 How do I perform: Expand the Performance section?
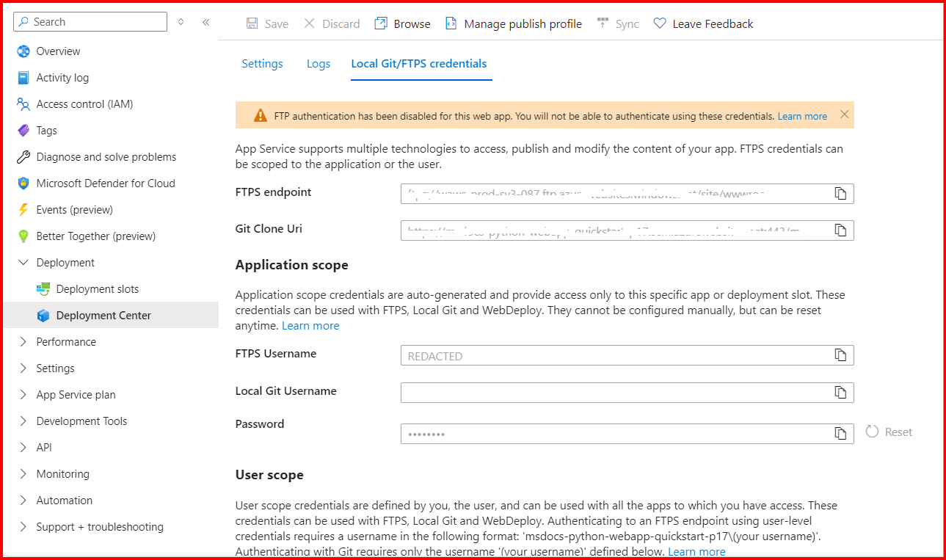click(x=23, y=342)
